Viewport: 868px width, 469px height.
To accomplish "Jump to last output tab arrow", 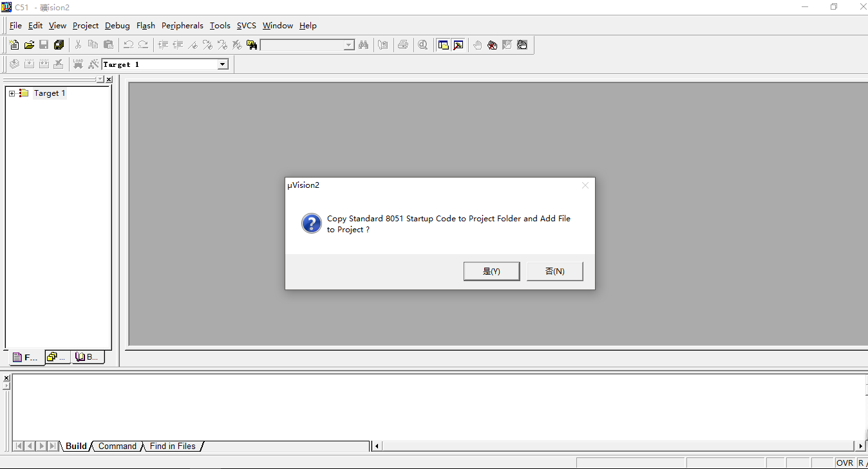I will click(53, 446).
